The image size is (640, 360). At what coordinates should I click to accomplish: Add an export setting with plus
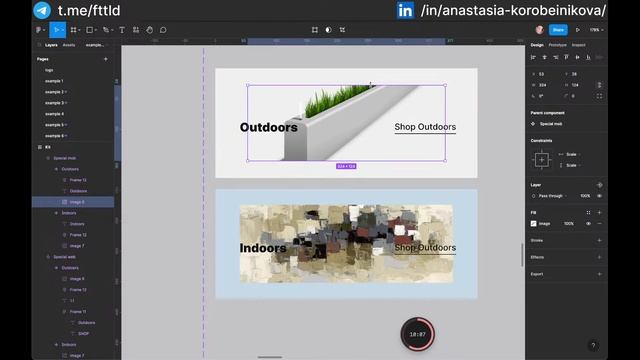[599, 274]
